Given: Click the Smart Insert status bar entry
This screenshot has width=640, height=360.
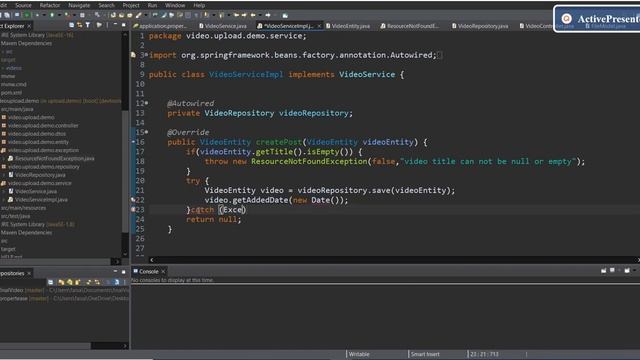Looking at the screenshot, I should pyautogui.click(x=425, y=354).
